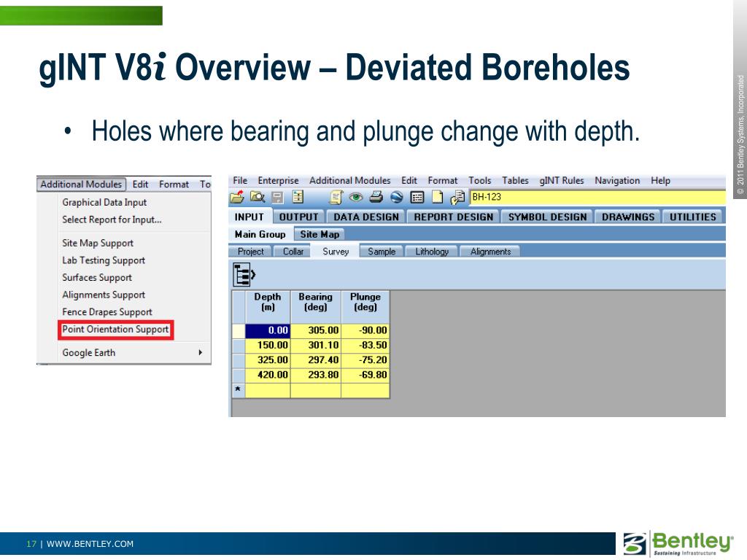This screenshot has width=747, height=560.
Task: Select the Site Map tab
Action: [x=320, y=234]
